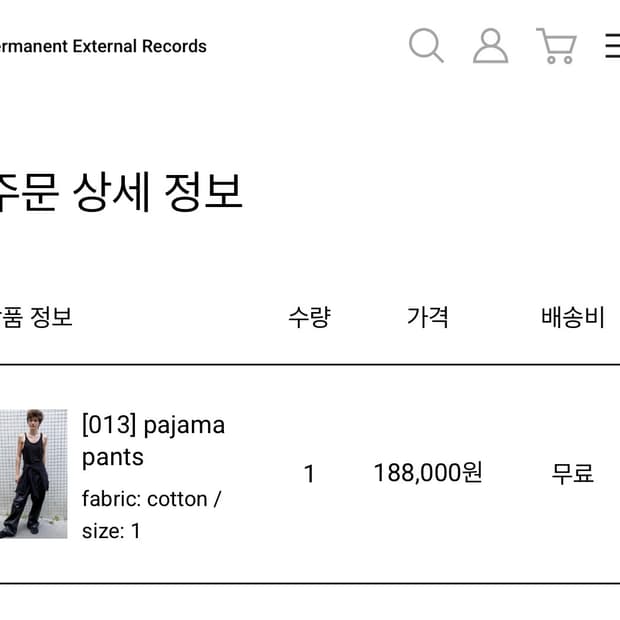Open the shopping cart icon
620x620 pixels.
coord(556,46)
